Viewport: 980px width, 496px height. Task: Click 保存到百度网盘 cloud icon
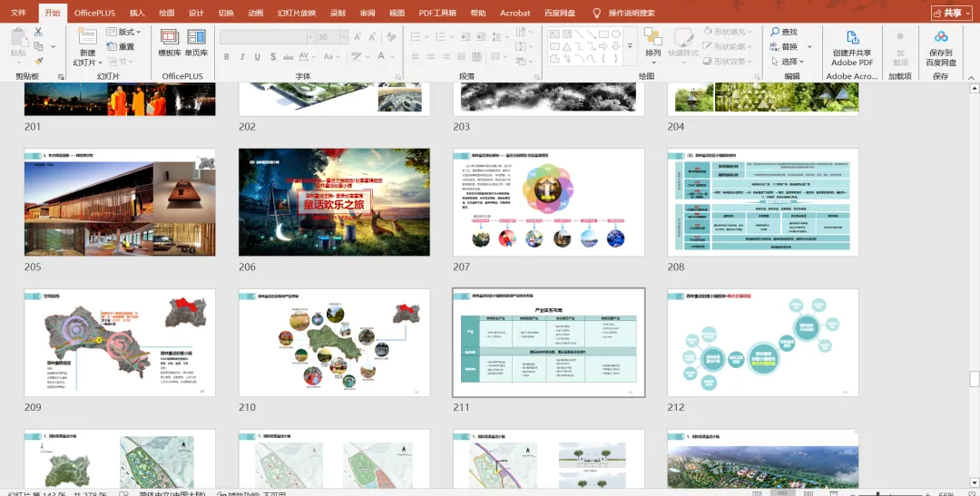[x=941, y=37]
